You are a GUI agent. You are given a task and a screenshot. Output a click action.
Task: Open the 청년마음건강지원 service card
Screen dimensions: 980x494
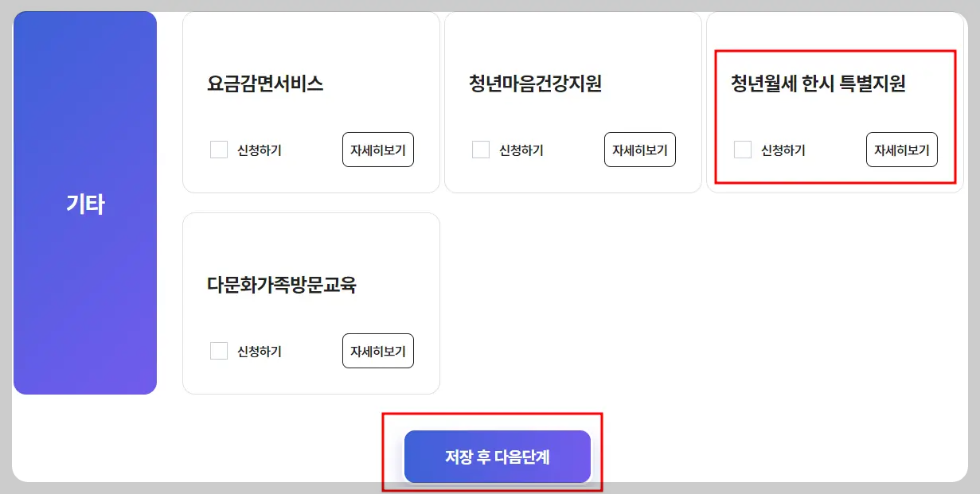pos(573,101)
